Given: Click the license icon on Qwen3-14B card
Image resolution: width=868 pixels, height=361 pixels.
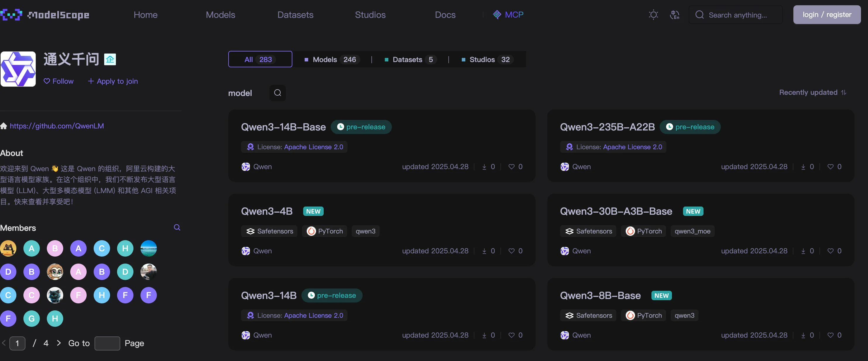Looking at the screenshot, I should (x=250, y=315).
